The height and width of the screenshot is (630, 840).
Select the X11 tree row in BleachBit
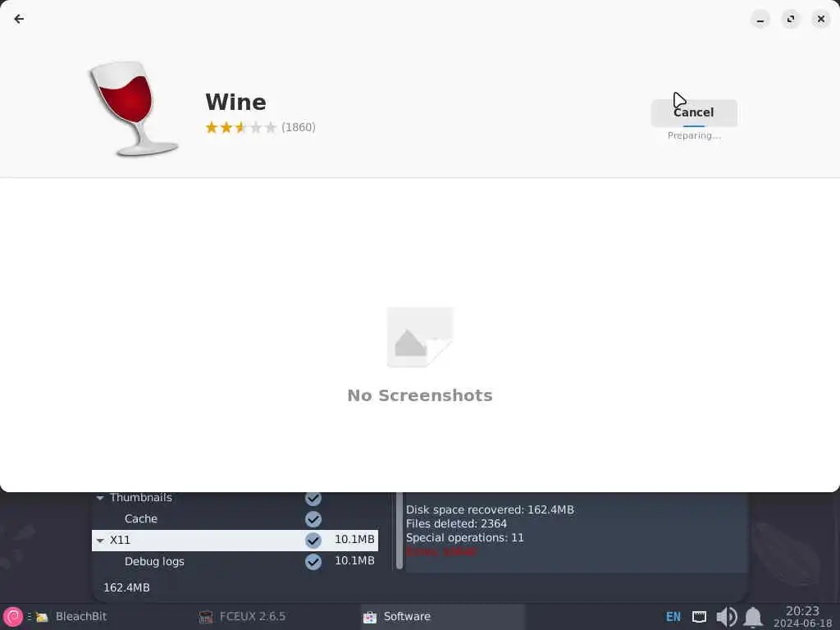[x=235, y=540]
